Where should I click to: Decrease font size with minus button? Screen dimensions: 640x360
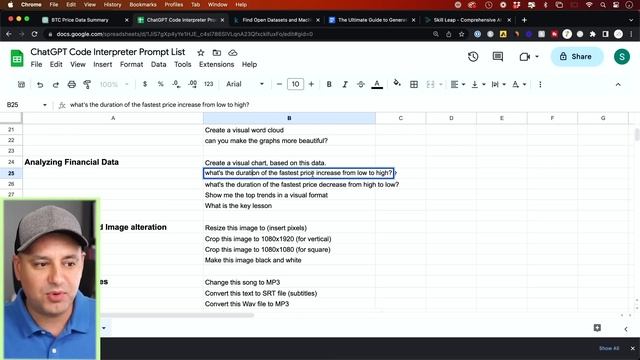point(279,84)
